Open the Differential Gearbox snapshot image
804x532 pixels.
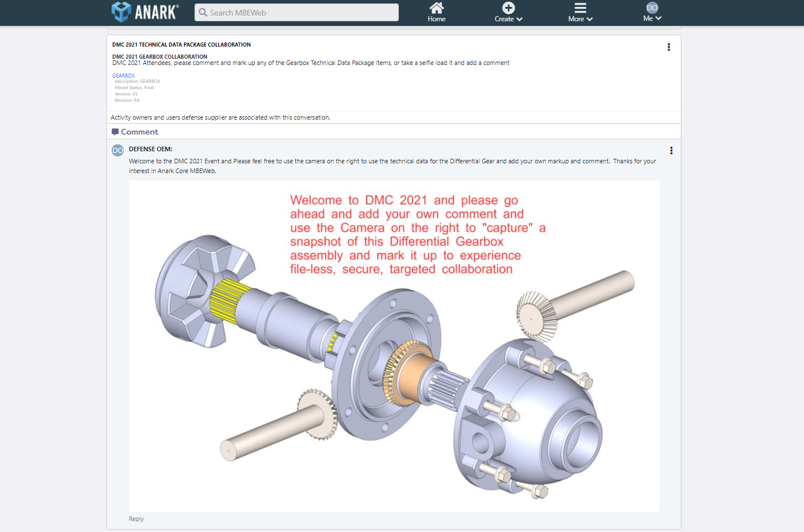[394, 346]
